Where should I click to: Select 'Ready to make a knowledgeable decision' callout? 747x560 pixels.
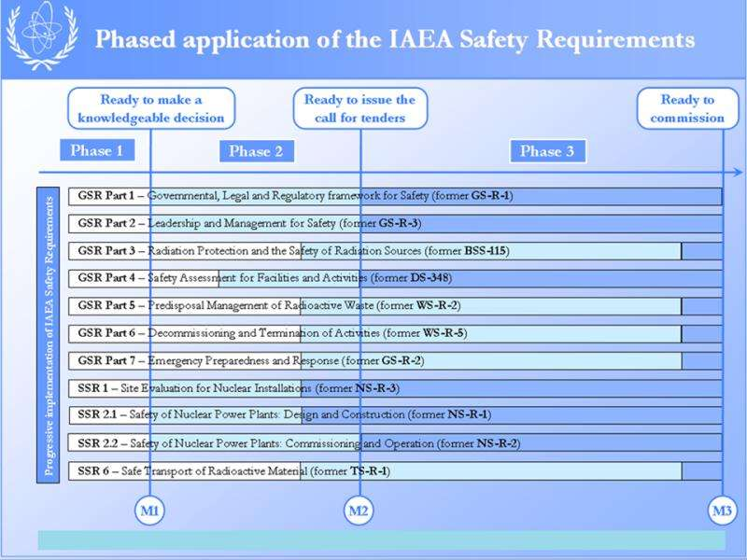(x=151, y=109)
